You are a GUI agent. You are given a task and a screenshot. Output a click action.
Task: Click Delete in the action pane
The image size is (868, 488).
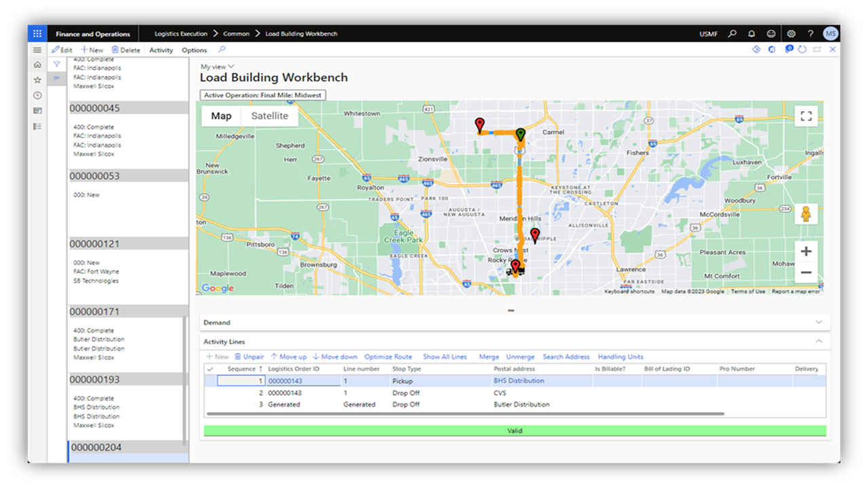click(x=125, y=50)
